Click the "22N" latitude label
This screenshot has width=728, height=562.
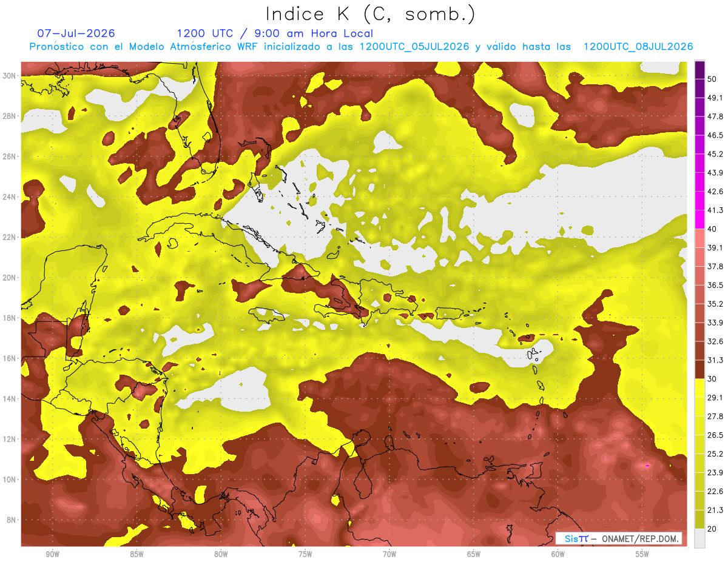click(x=10, y=237)
